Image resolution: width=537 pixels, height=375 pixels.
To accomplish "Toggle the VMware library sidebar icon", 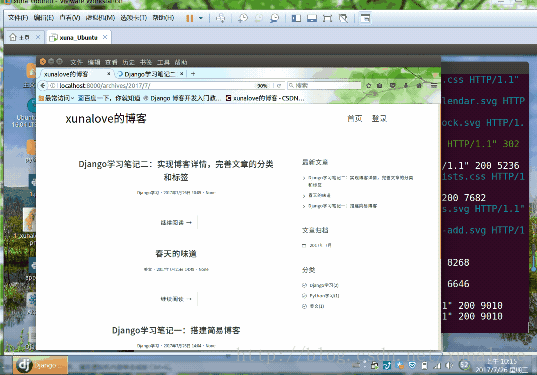I will coord(296,18).
